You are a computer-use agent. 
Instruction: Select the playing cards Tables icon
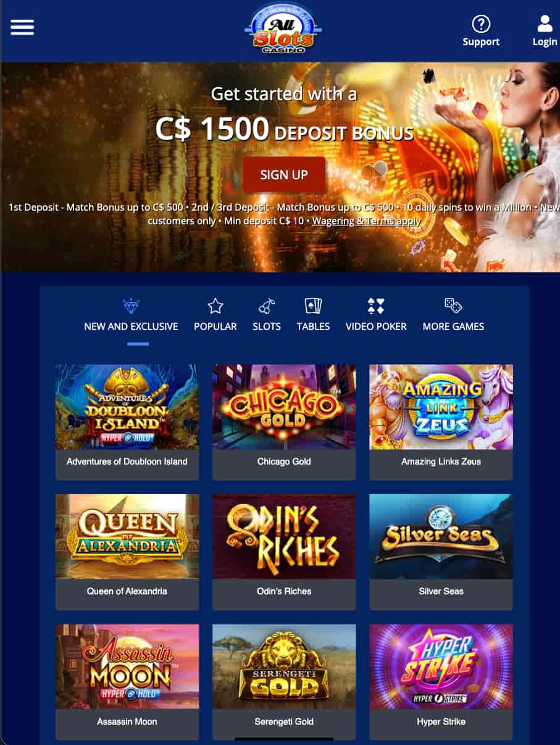(313, 306)
